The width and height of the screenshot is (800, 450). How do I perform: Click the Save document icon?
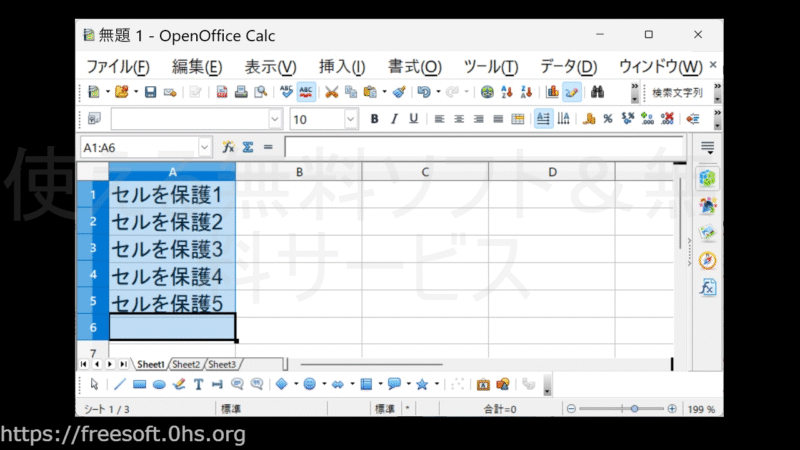point(150,92)
